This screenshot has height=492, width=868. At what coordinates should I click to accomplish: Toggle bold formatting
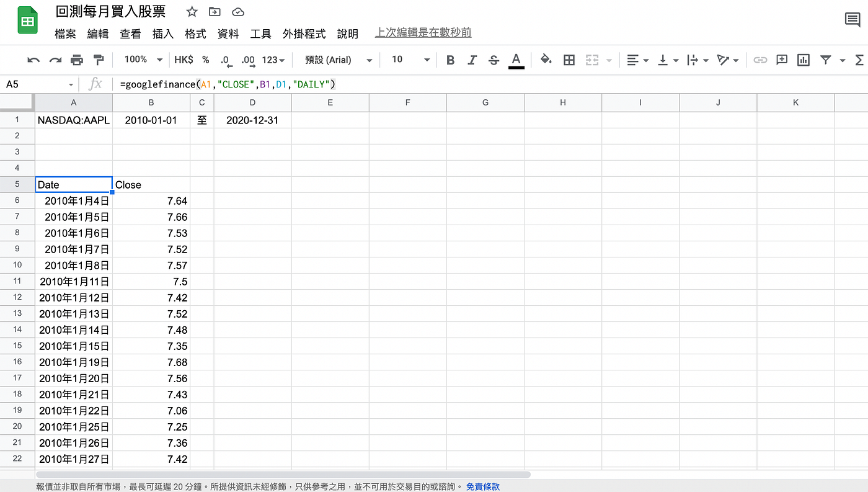pyautogui.click(x=451, y=60)
